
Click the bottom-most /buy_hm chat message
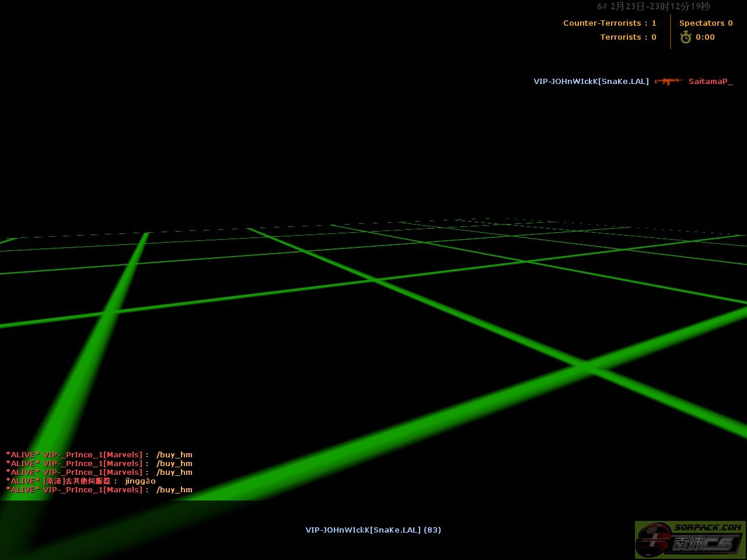174,490
